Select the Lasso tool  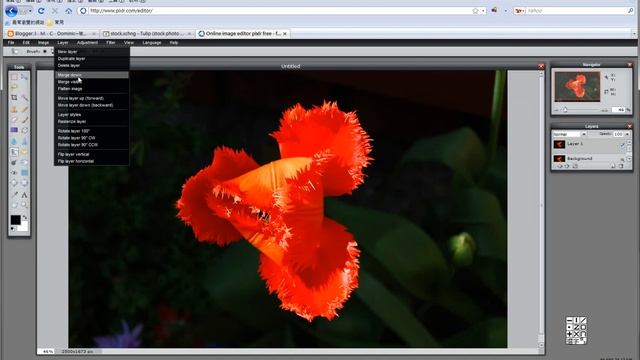coord(14,87)
